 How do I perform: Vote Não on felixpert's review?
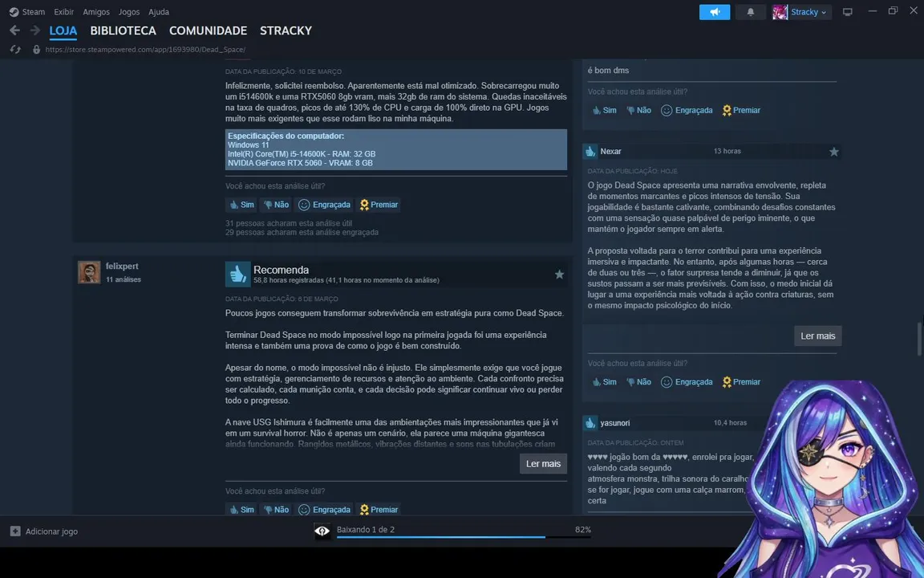pyautogui.click(x=276, y=510)
